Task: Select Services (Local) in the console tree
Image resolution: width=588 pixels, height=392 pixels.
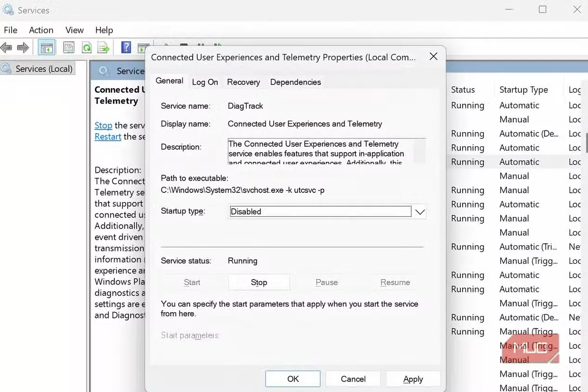Action: [38, 69]
